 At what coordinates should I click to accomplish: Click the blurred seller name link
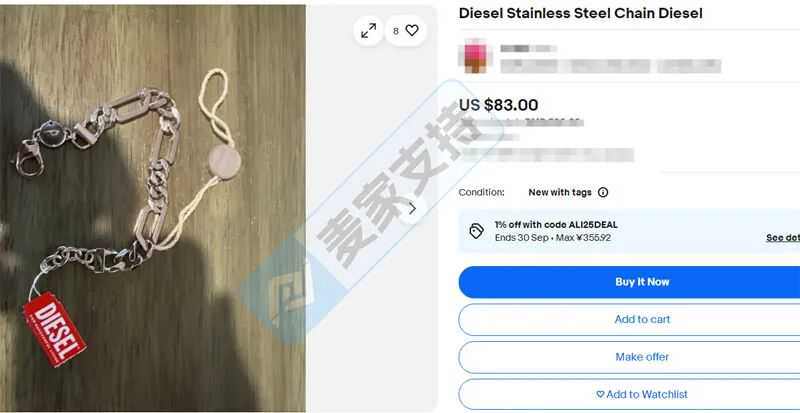click(528, 48)
